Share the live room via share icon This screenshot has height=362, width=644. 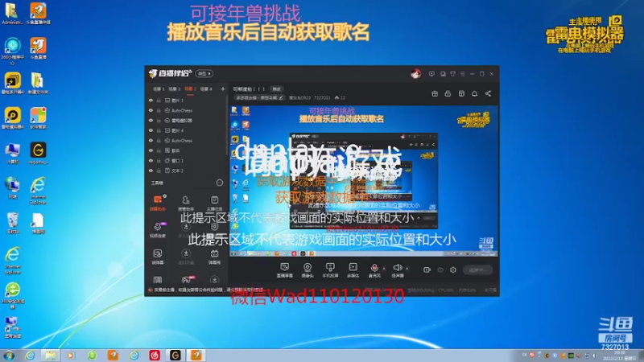pos(488,94)
